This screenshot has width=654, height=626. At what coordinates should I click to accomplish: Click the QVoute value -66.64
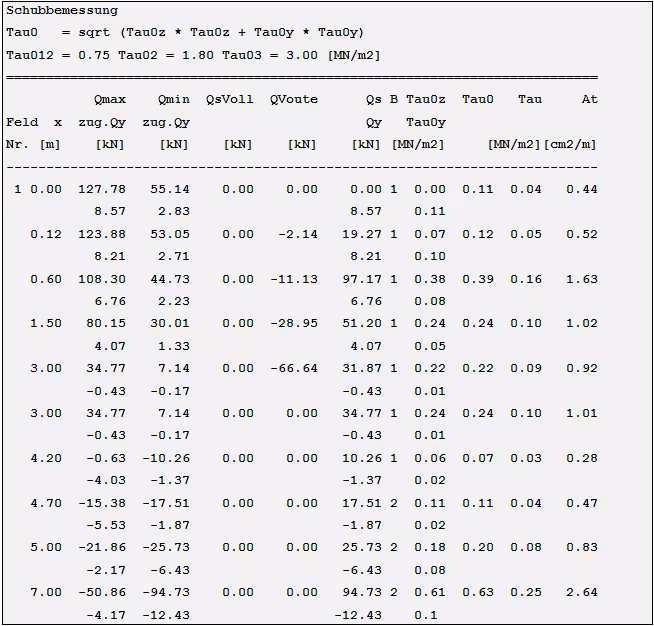(x=294, y=369)
